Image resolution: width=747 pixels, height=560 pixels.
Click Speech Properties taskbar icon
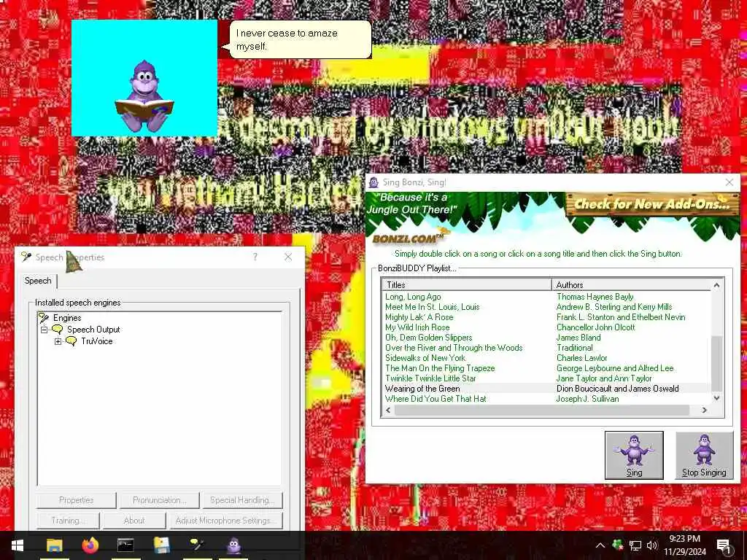click(x=197, y=545)
